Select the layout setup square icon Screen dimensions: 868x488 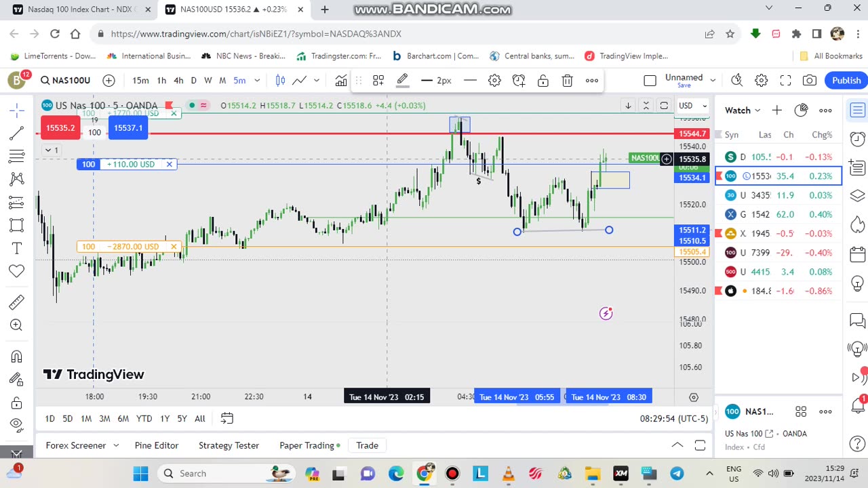[x=650, y=81]
